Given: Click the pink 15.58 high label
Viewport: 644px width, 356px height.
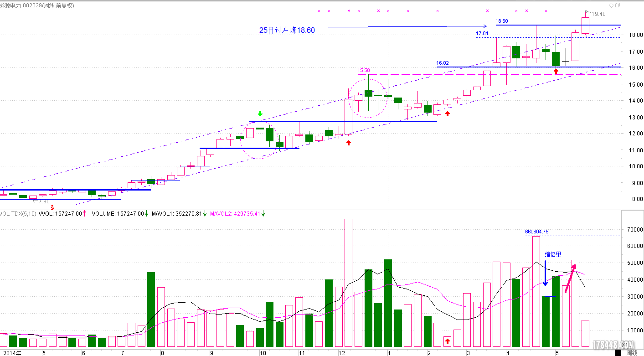Looking at the screenshot, I should [364, 71].
